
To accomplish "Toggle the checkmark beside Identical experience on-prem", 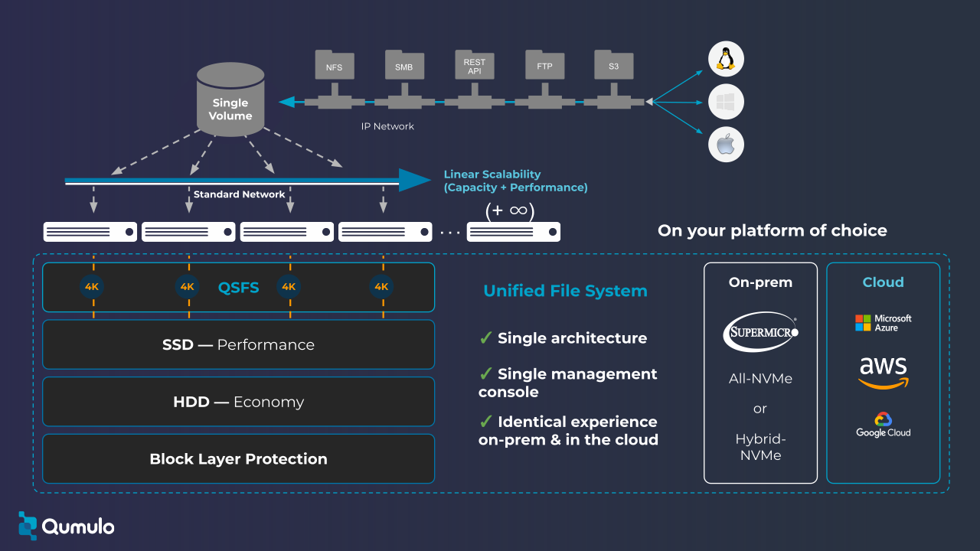I will pyautogui.click(x=488, y=422).
